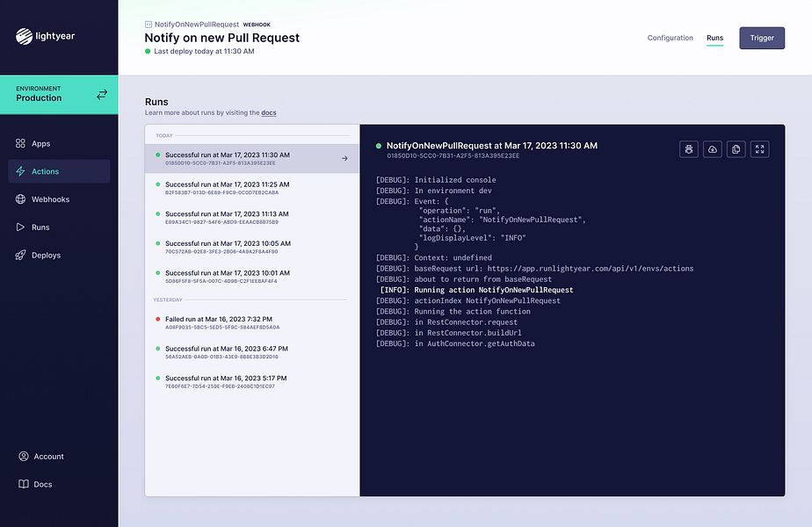Expand the log panel to fullscreen
Image resolution: width=812 pixels, height=527 pixels.
(x=759, y=149)
